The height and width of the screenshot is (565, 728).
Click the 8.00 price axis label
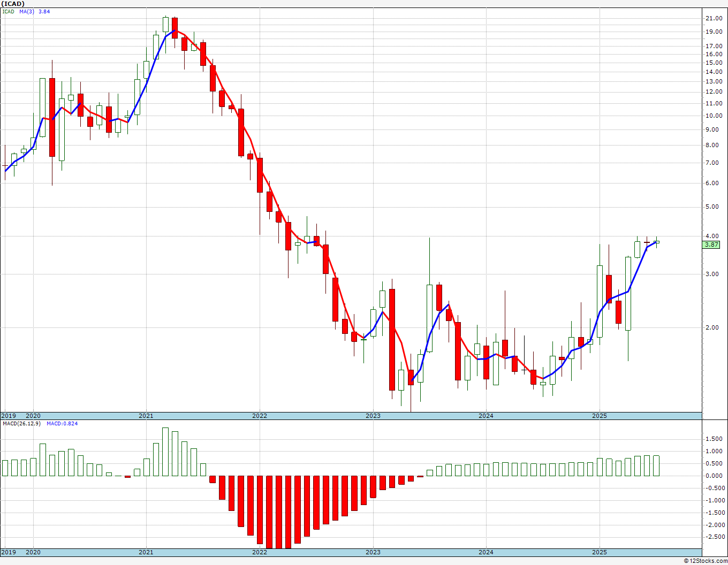[712, 145]
